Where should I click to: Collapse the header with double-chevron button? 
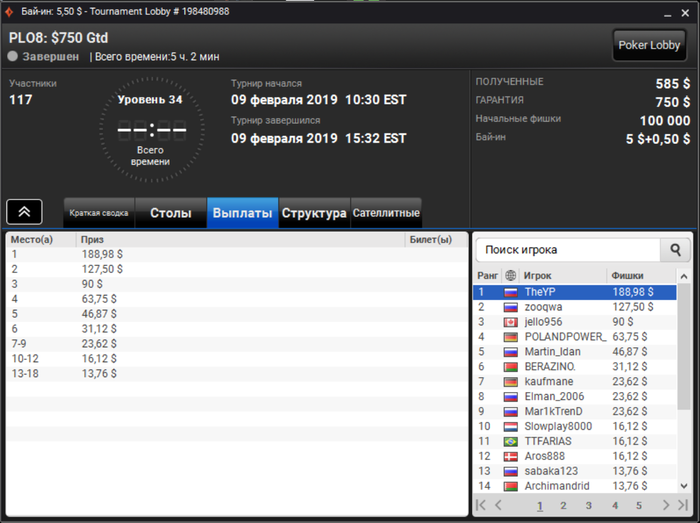[x=25, y=212]
